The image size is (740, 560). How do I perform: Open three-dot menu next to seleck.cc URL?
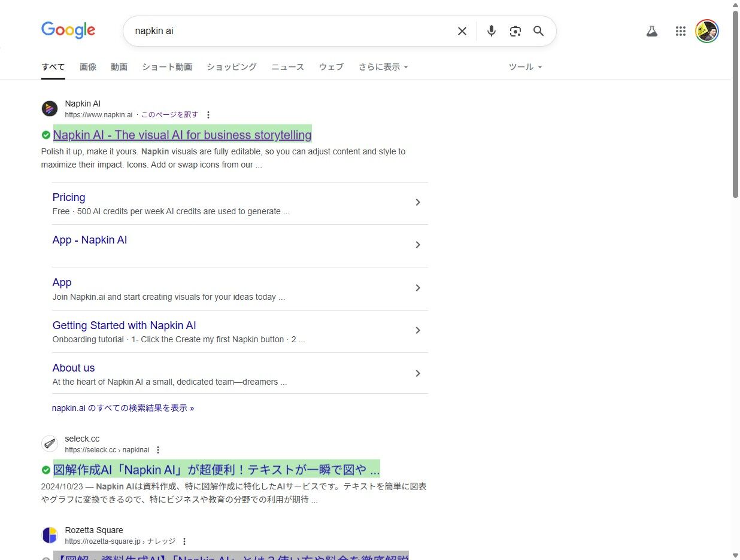158,450
